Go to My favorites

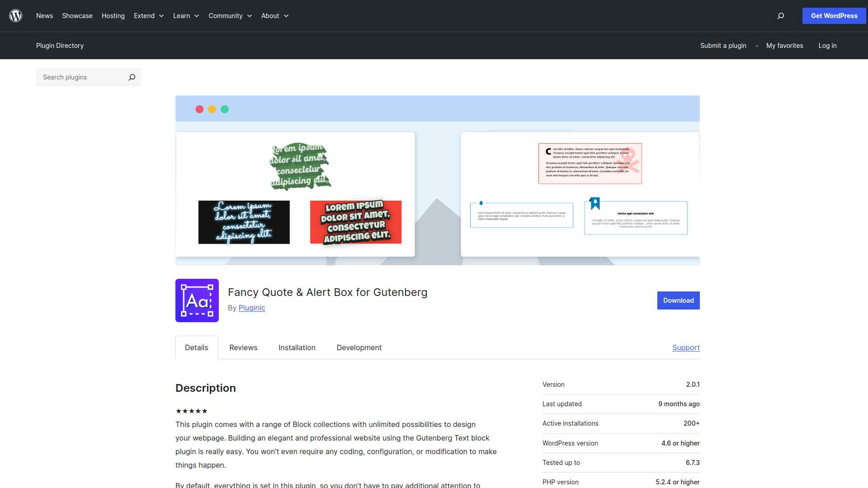(784, 46)
